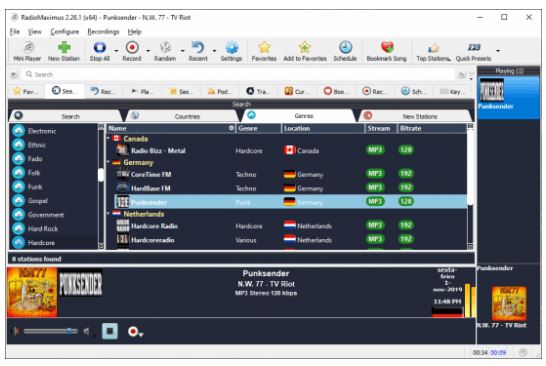This screenshot has width=546, height=366.
Task: Open the Pod... tab
Action: (x=220, y=92)
